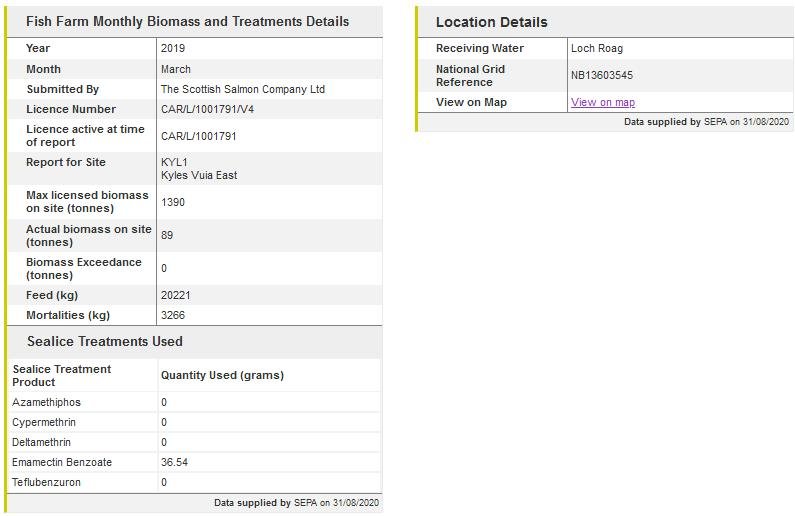Click the Sealice Treatments Used heading
The height and width of the screenshot is (516, 795).
click(x=104, y=341)
